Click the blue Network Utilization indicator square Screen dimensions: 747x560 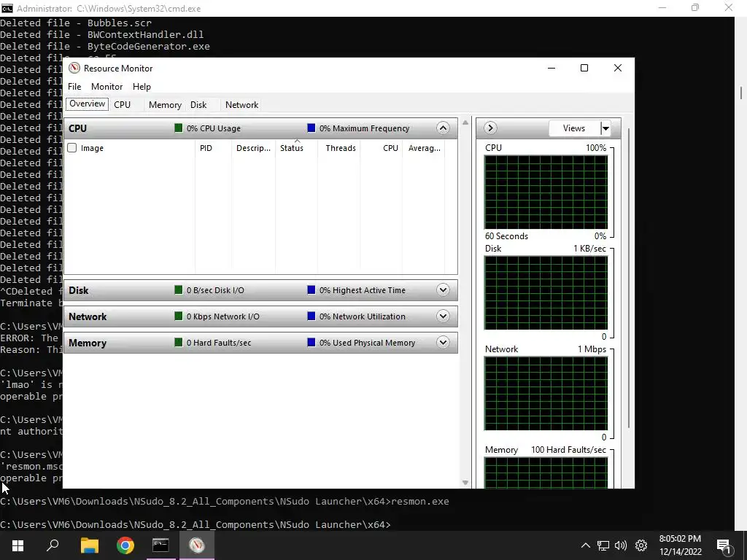pos(311,316)
